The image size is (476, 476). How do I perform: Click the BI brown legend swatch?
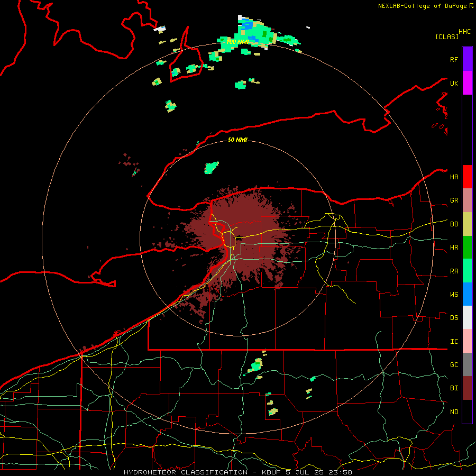coord(467,388)
